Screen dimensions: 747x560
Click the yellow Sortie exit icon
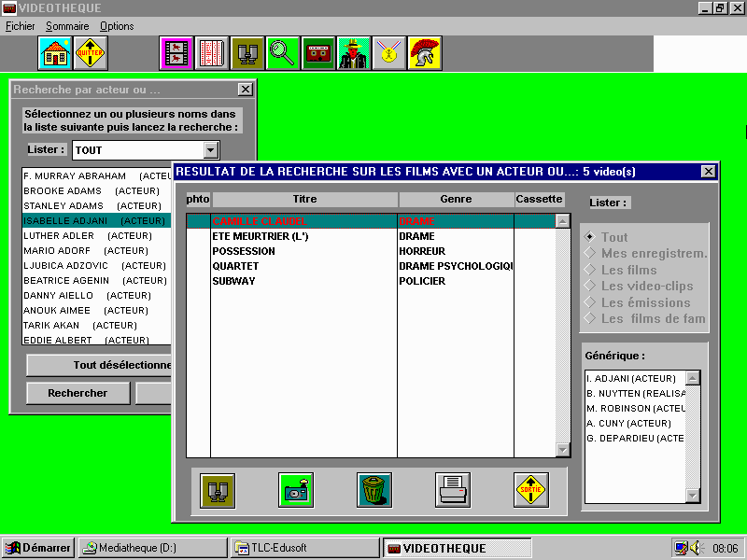[x=531, y=489]
